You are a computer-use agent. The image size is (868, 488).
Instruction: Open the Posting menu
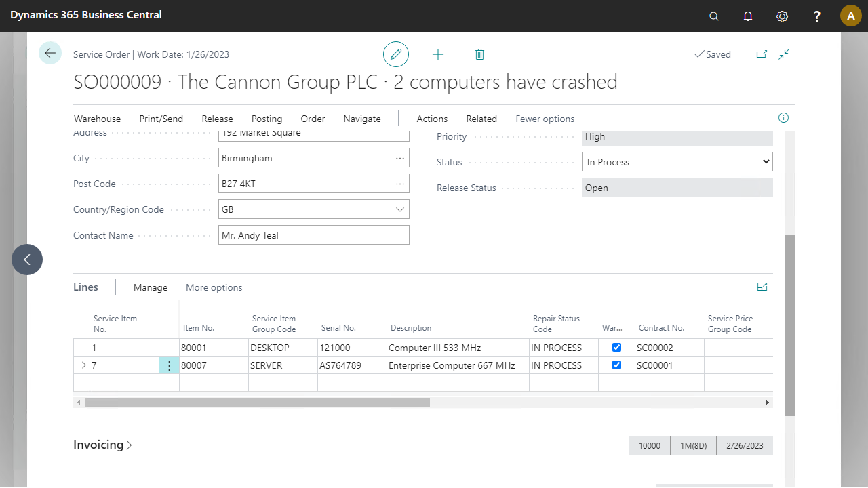click(267, 119)
